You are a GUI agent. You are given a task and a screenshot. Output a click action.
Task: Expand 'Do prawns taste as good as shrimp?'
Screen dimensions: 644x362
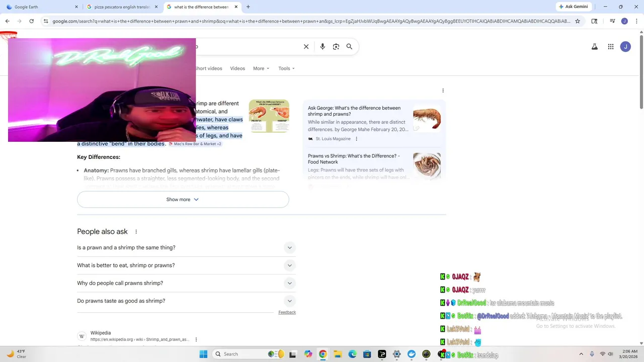[186, 301]
